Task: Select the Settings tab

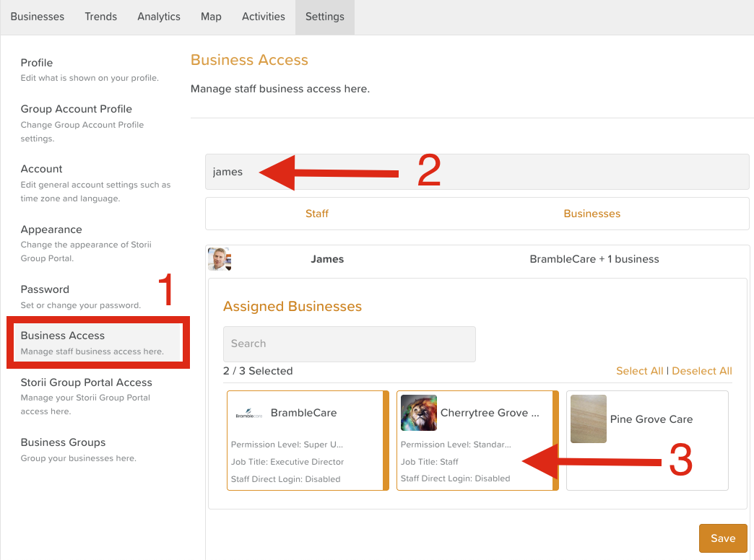Action: pos(325,17)
